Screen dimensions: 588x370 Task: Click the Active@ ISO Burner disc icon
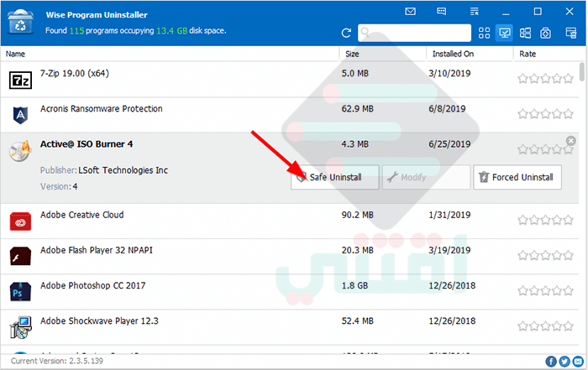tap(20, 150)
